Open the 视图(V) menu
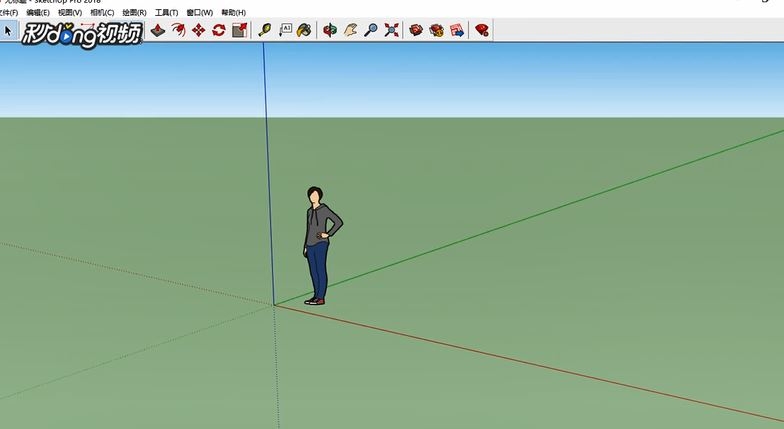 point(70,12)
